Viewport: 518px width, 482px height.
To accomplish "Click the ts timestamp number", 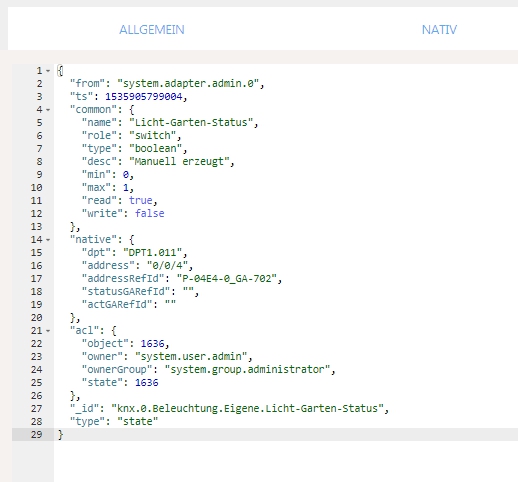I will pyautogui.click(x=144, y=96).
